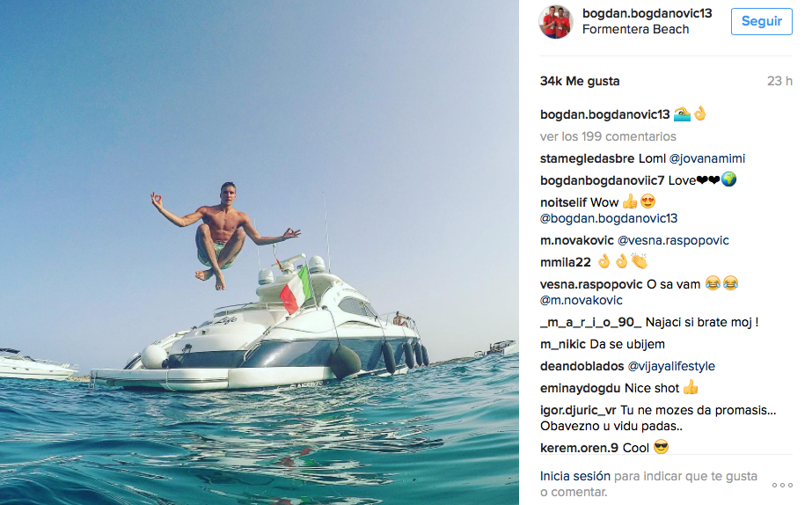Click the @vijayalifestyle mention
Image resolution: width=812 pixels, height=505 pixels.
tap(671, 366)
